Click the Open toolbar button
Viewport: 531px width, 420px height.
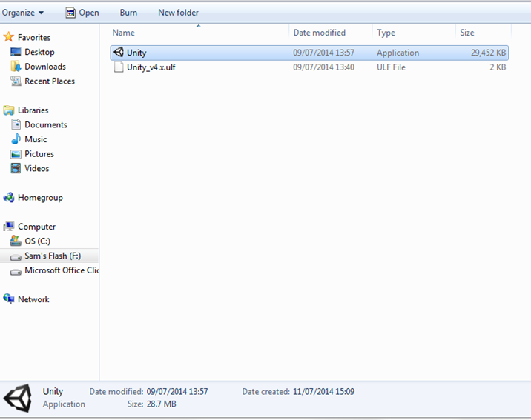click(82, 13)
